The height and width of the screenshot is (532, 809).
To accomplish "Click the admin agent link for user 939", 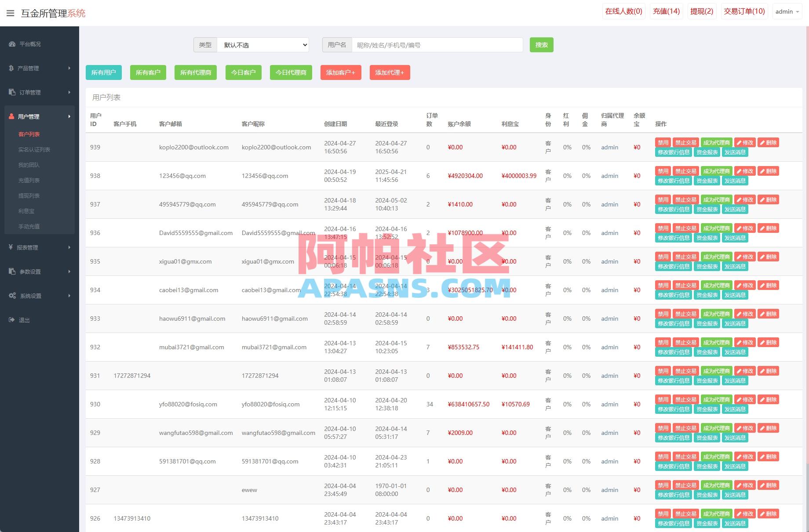I will point(609,147).
